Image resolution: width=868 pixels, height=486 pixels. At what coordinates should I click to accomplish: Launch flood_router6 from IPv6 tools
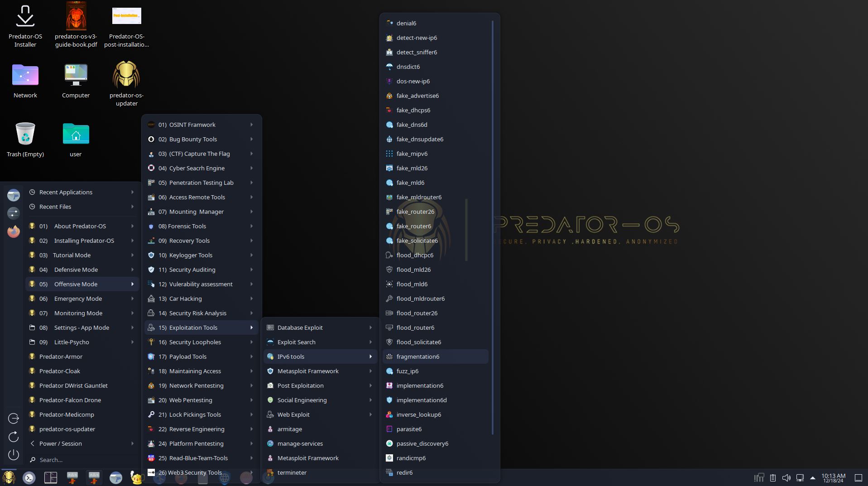[x=436, y=327]
